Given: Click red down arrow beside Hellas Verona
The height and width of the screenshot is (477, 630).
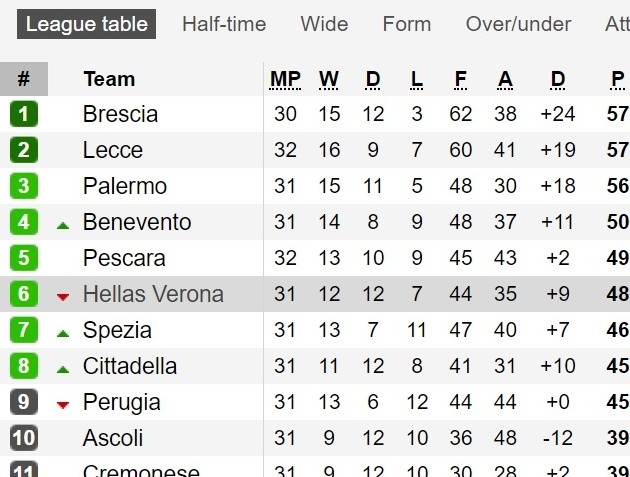Looking at the screenshot, I should click(x=63, y=295).
